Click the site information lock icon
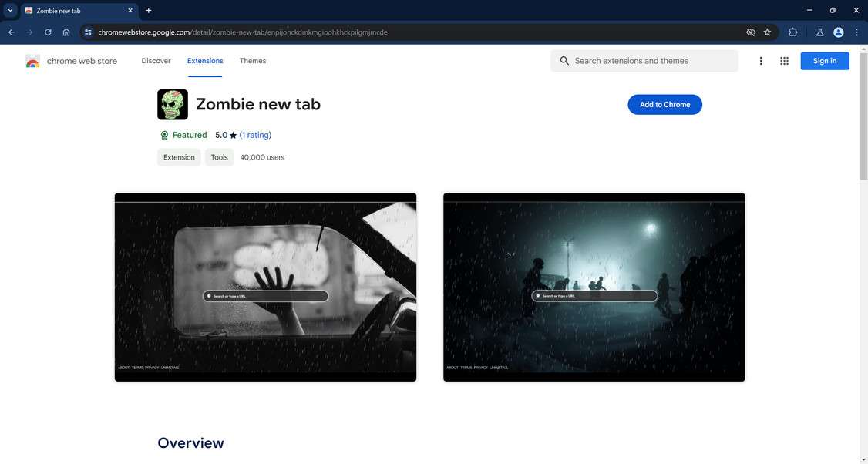 coord(87,32)
